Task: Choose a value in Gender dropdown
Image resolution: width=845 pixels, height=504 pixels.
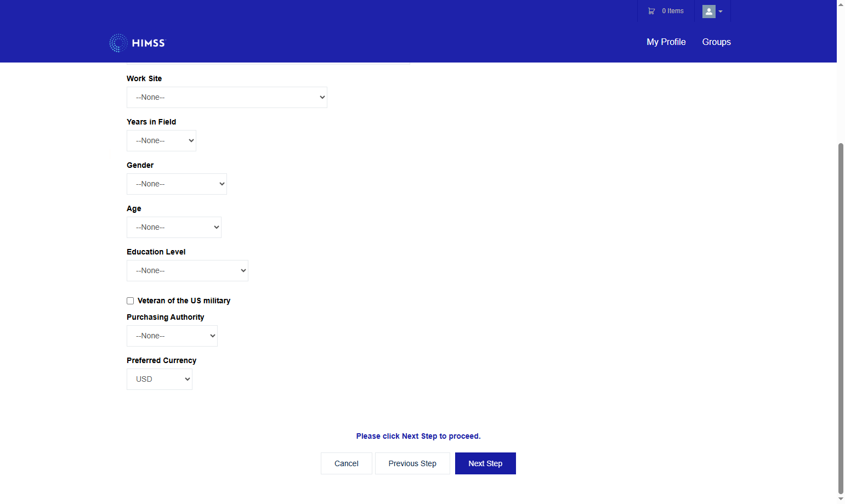Action: pos(177,184)
